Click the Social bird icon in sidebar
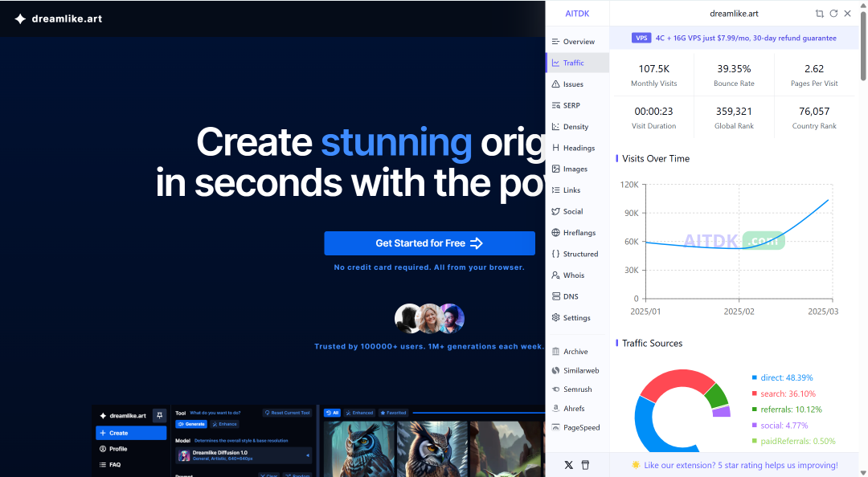Screen dimensions: 868x477 [x=556, y=211]
